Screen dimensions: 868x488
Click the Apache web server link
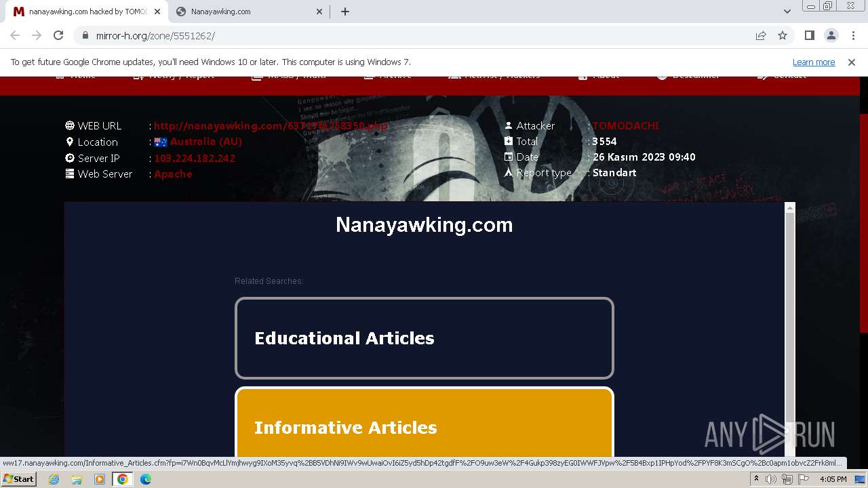point(173,174)
